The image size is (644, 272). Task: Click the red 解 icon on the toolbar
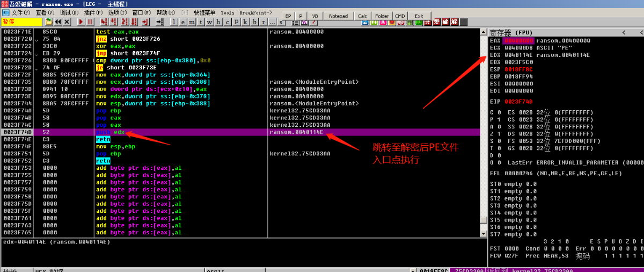(455, 23)
